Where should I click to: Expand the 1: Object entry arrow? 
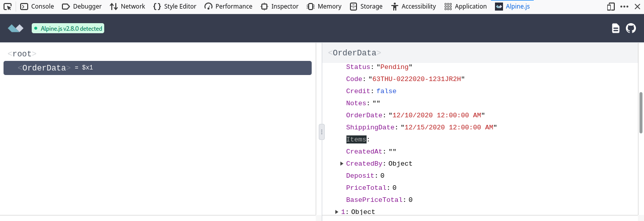coord(337,212)
